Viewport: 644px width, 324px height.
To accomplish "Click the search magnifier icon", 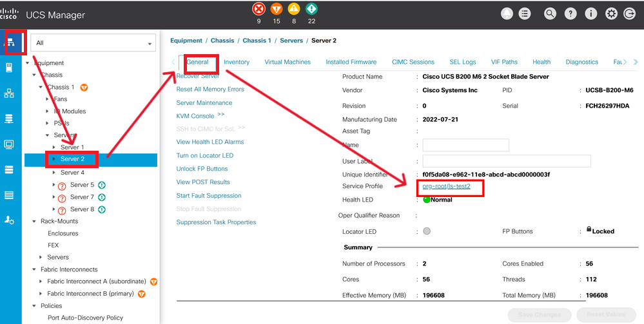I will (x=550, y=14).
